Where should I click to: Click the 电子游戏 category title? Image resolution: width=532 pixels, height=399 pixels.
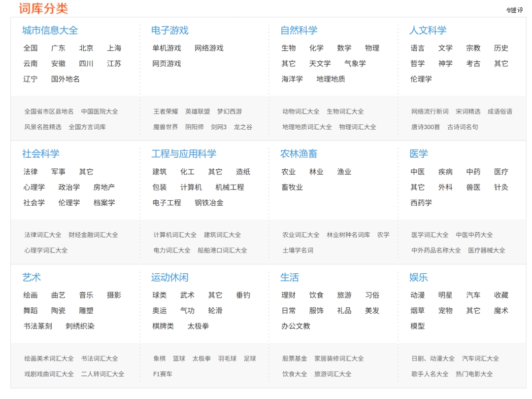pos(169,31)
